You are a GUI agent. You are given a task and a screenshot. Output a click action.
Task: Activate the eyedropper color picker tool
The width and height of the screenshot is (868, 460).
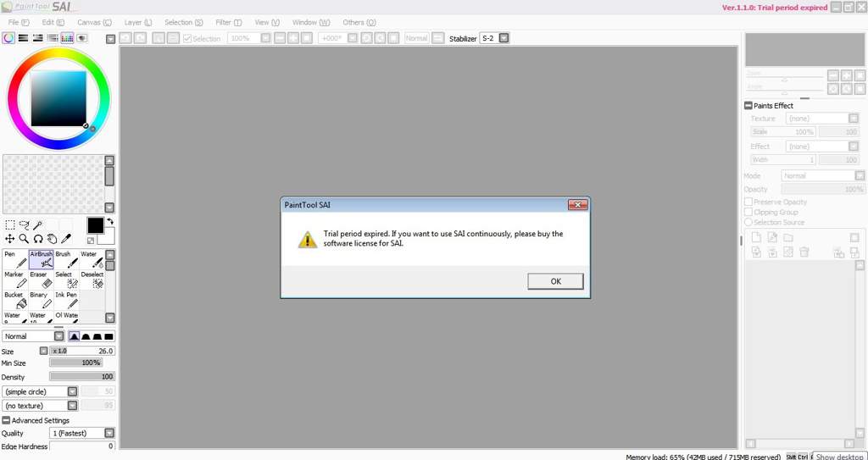66,239
